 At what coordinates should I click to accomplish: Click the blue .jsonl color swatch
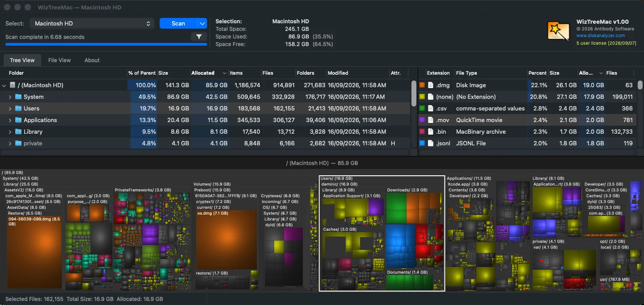point(422,143)
